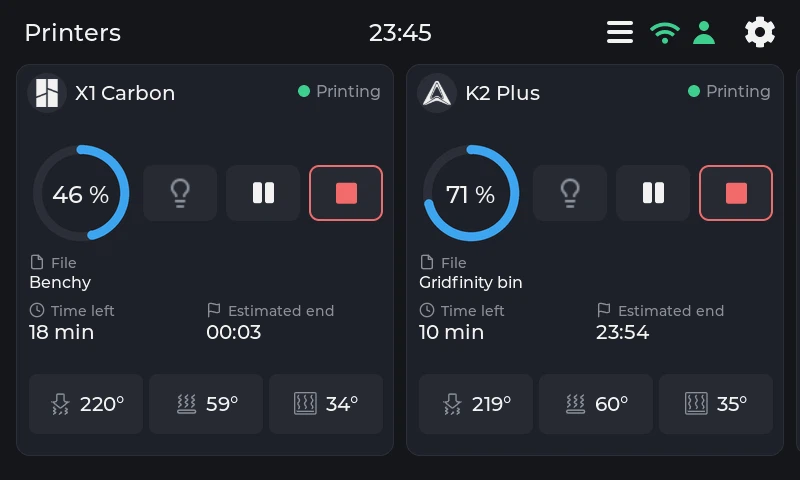Stop the X1 Carbon Benchy print
This screenshot has width=800, height=480.
[346, 193]
